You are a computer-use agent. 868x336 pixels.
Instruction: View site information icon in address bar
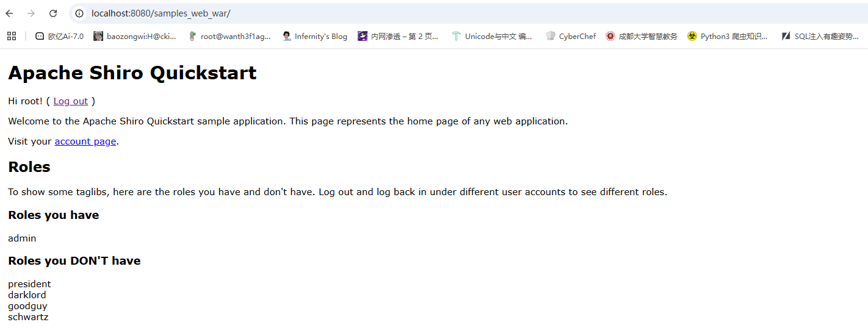click(79, 13)
